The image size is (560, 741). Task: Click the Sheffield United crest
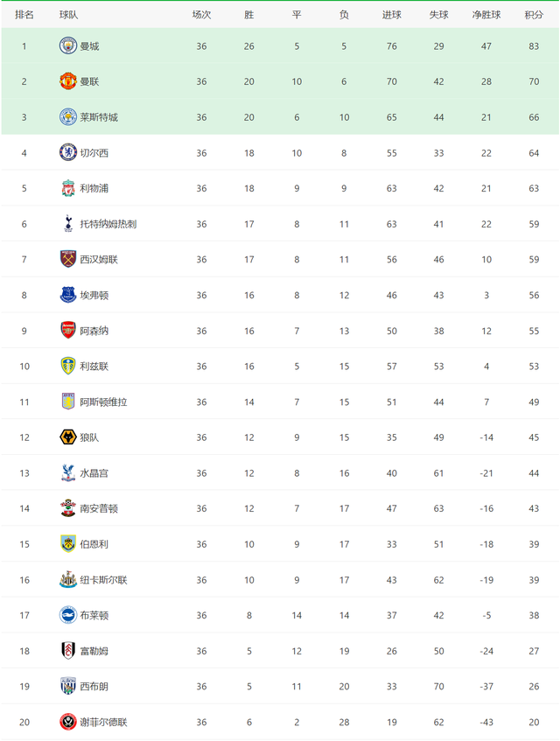tap(68, 722)
